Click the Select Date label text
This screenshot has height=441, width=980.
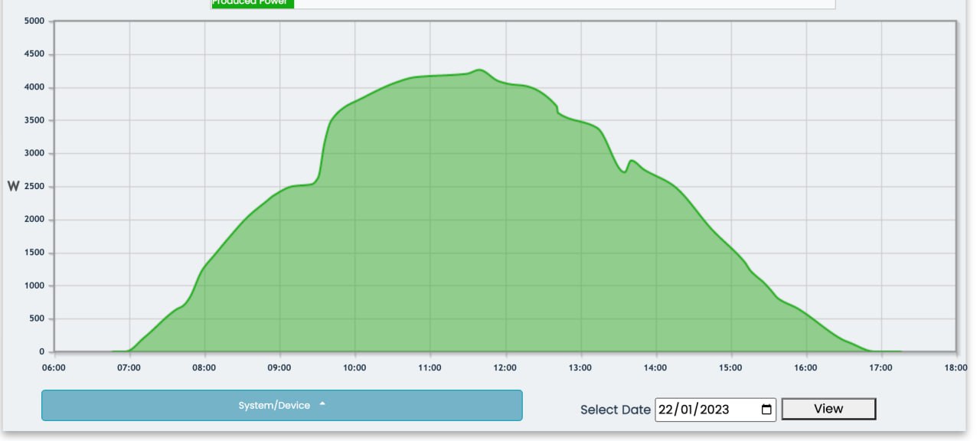point(615,410)
